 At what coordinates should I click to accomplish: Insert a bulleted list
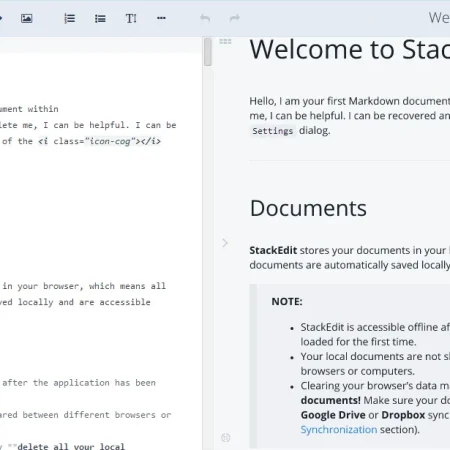pos(100,19)
